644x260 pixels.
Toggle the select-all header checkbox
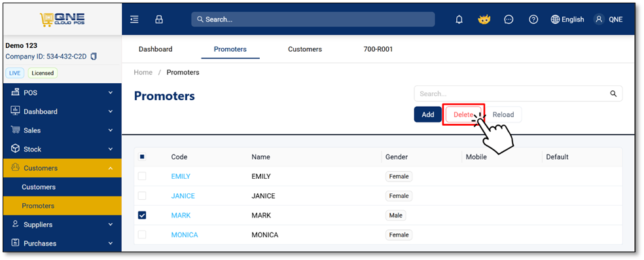[x=142, y=157]
